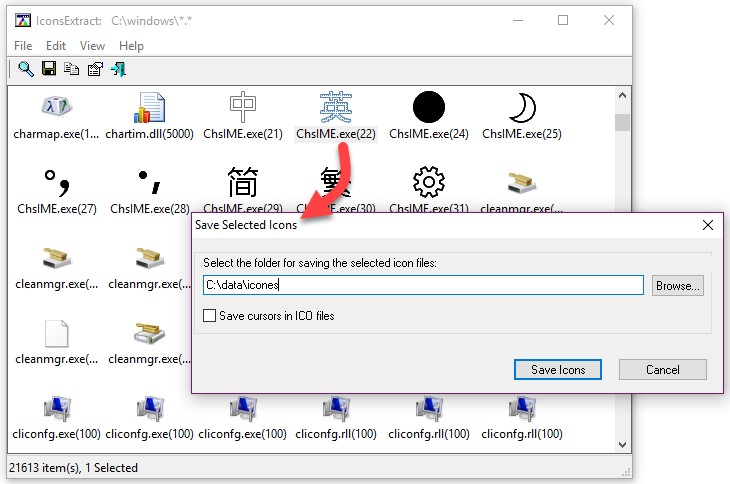Click the vertical scrollbar thumb in icon list
730x484 pixels.
622,122
